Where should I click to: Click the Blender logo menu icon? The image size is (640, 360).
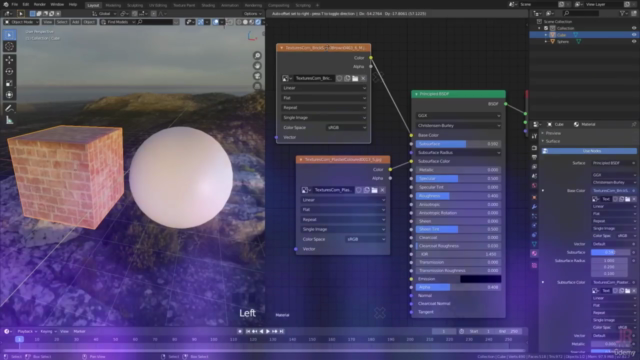5,4
